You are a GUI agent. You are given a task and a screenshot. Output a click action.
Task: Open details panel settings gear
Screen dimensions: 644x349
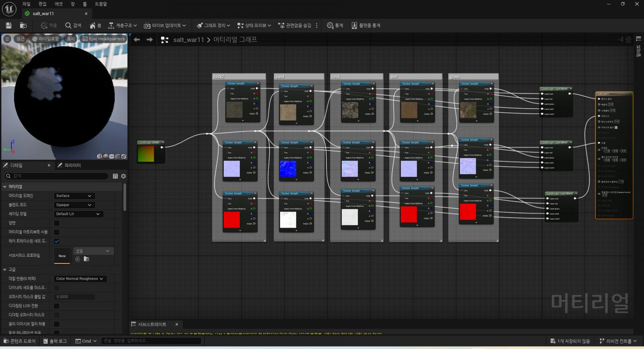pos(124,176)
